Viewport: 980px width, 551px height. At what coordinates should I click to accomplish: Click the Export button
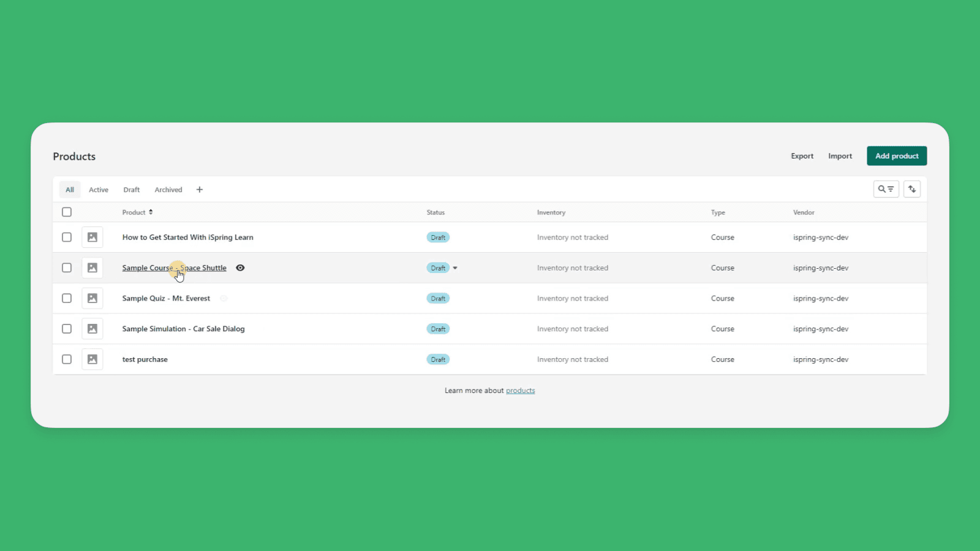(802, 156)
